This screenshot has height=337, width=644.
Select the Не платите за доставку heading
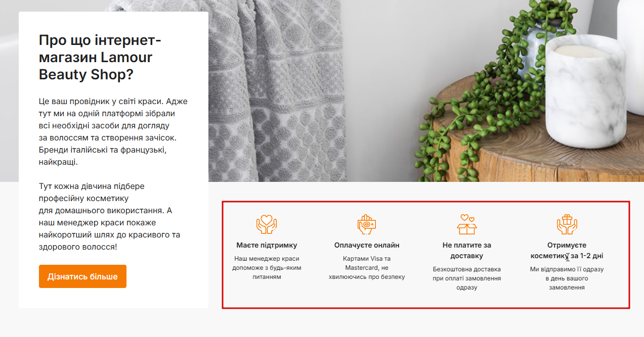pyautogui.click(x=467, y=251)
